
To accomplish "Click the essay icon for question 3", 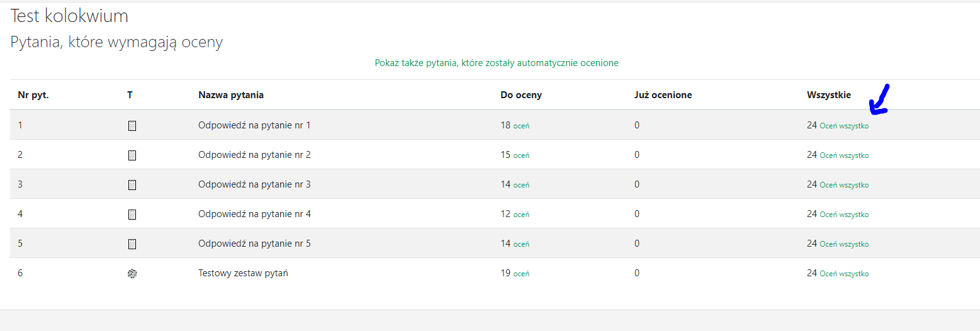I will point(132,185).
